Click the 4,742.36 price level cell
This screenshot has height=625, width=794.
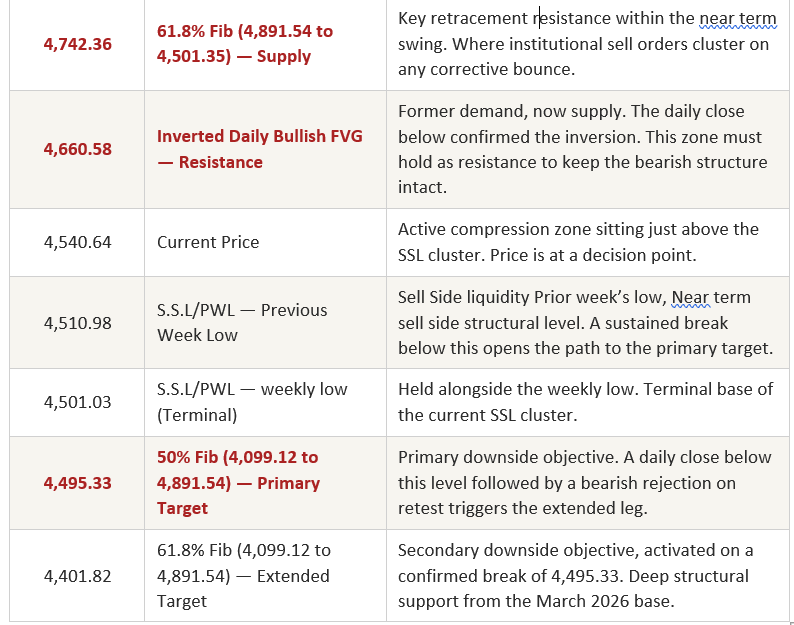coord(77,44)
